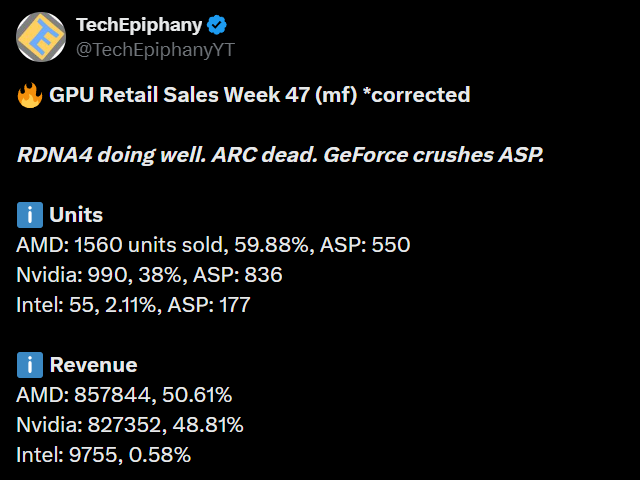Image resolution: width=640 pixels, height=480 pixels.
Task: Select the Intel 55 units line
Action: [x=133, y=305]
